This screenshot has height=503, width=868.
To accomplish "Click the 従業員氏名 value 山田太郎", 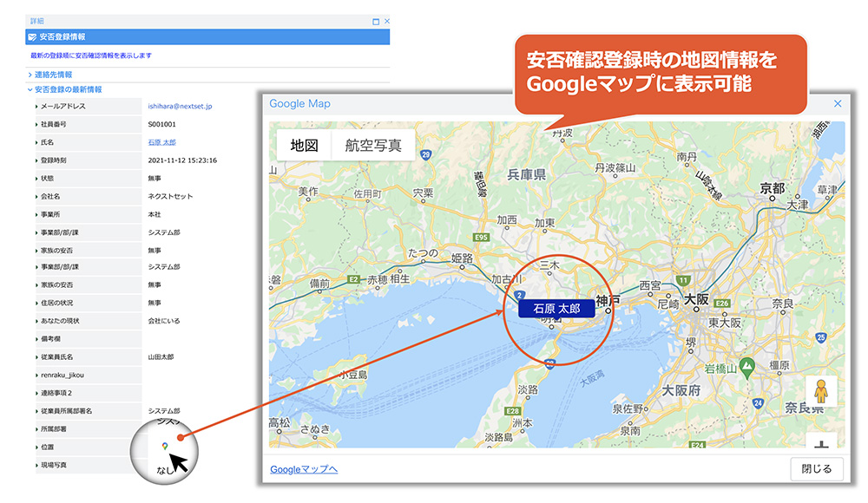I will [x=161, y=357].
